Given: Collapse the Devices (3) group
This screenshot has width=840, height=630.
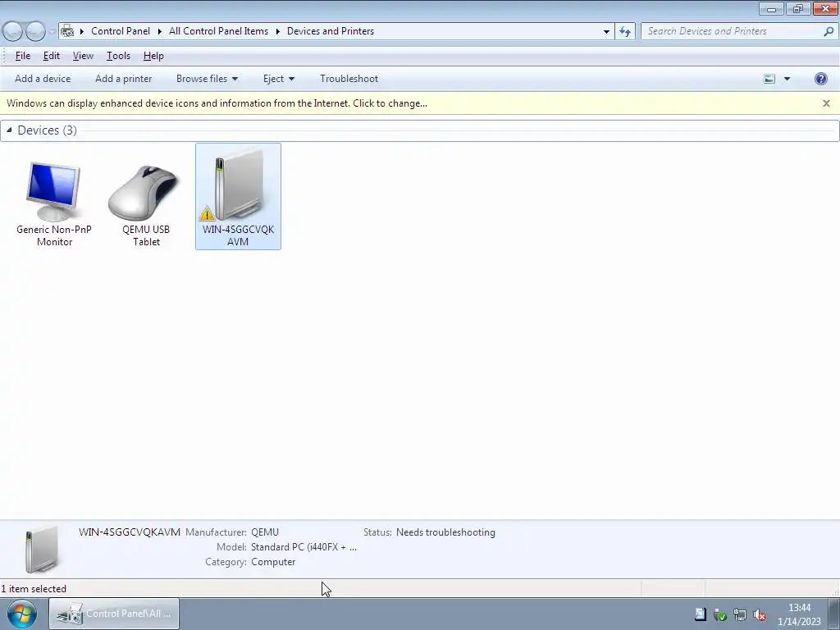Looking at the screenshot, I should (9, 130).
